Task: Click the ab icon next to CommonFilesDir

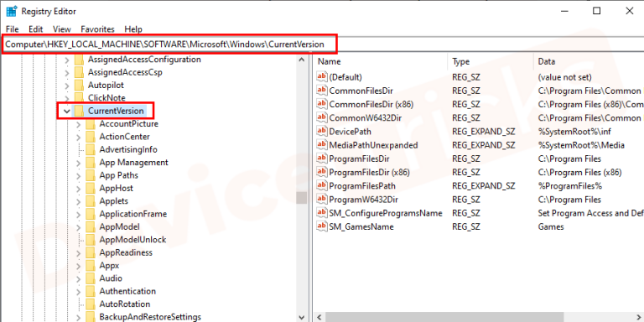Action: [x=322, y=91]
